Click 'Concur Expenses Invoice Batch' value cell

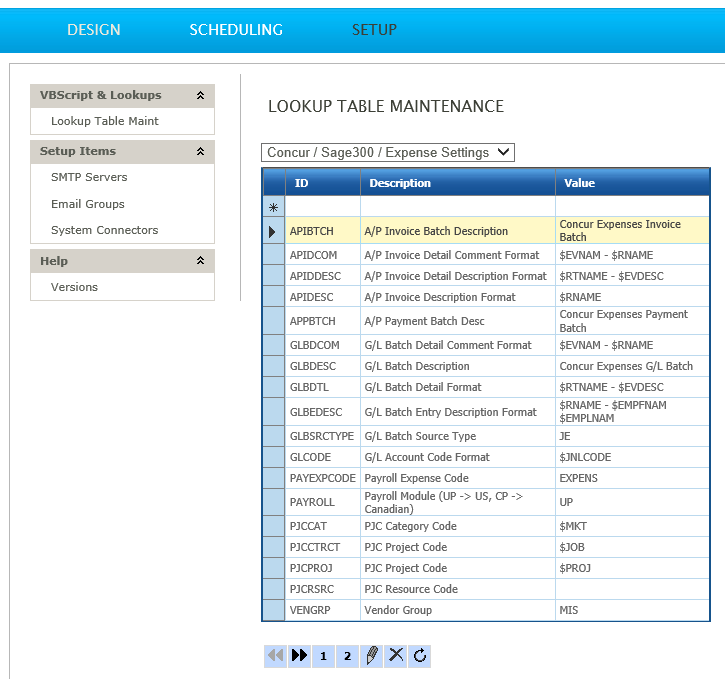(633, 231)
